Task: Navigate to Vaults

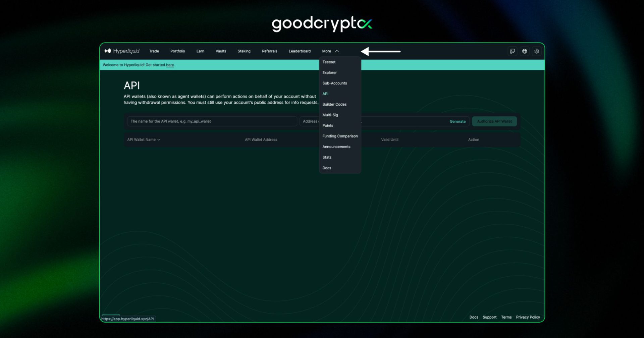Action: point(221,51)
